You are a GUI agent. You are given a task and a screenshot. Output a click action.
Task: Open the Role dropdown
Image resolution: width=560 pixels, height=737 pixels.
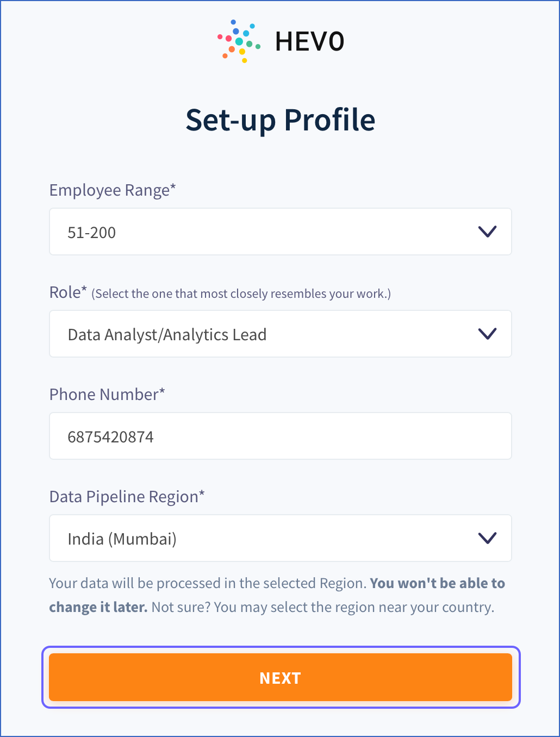coord(280,334)
